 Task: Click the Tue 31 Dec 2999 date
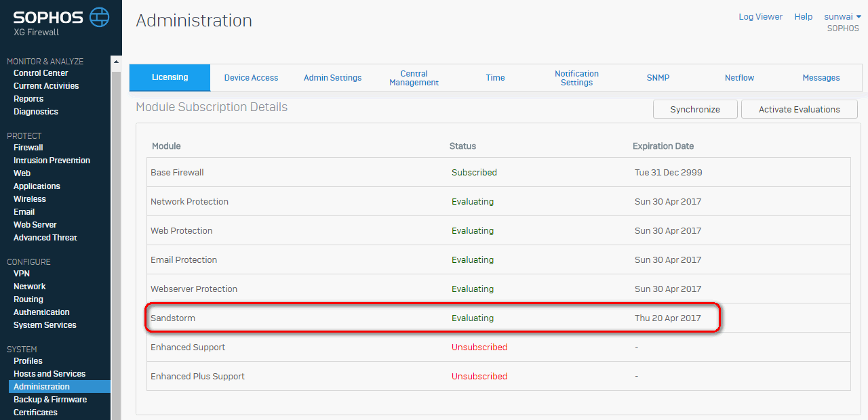[669, 173]
